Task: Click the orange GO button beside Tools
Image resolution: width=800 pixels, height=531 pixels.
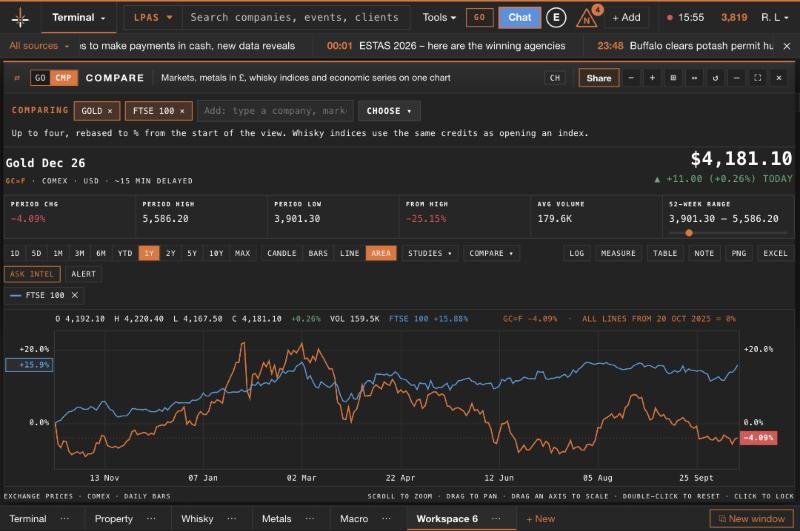Action: 480,18
